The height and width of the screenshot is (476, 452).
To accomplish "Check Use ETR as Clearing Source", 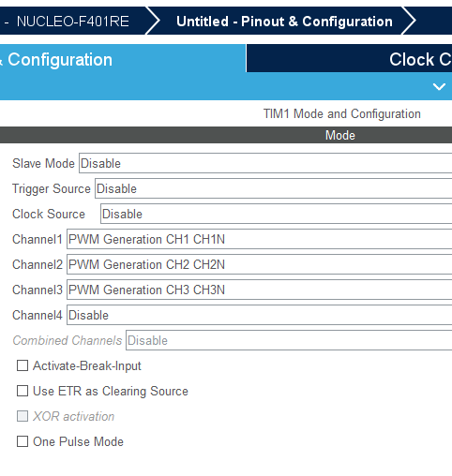I will pyautogui.click(x=23, y=391).
